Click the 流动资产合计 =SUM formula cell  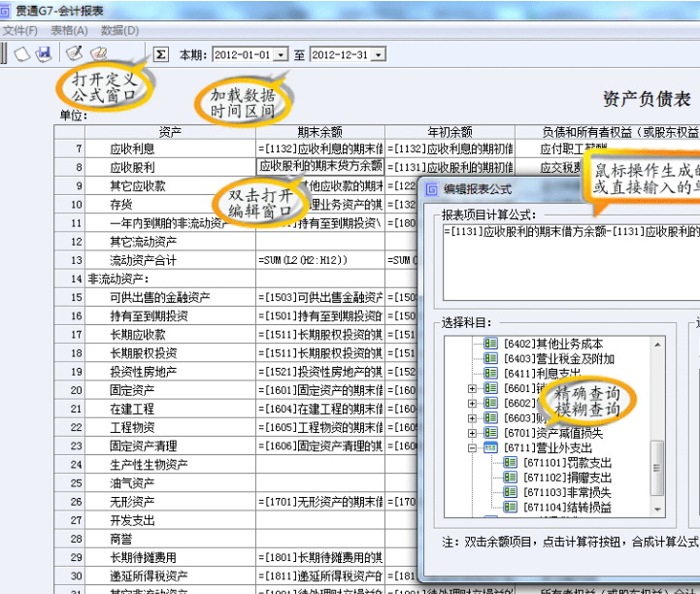point(320,260)
